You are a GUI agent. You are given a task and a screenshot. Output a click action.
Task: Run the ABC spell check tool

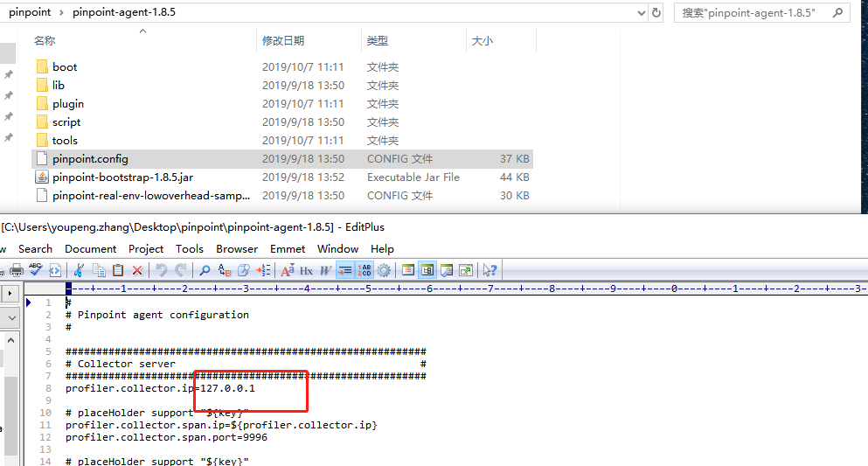[36, 269]
